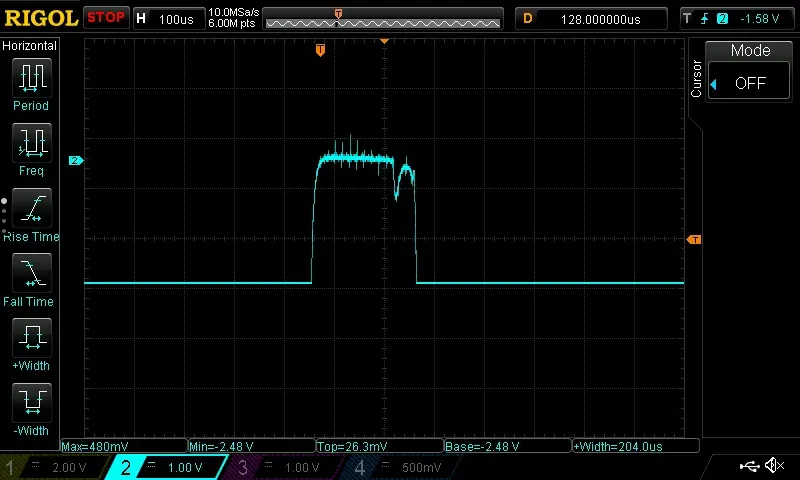Click the +Width=204.0us measurement
The width and height of the screenshot is (800, 480).
pos(636,446)
